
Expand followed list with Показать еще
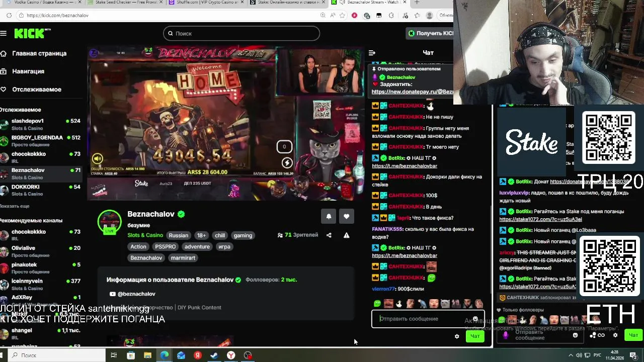click(x=15, y=206)
